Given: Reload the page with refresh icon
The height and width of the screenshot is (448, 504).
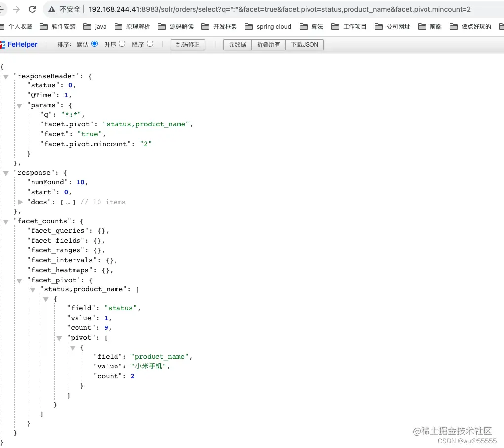Looking at the screenshot, I should tap(32, 10).
